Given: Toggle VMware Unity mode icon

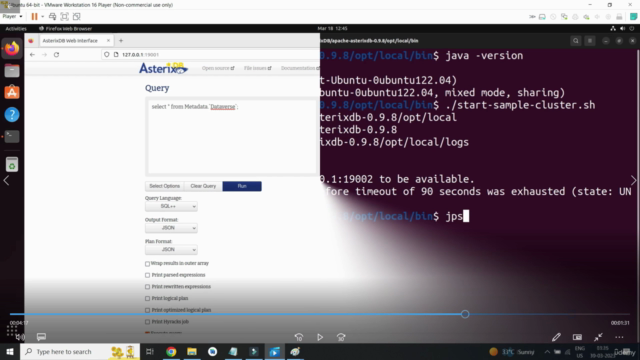Looking at the screenshot, I should pos(77,16).
